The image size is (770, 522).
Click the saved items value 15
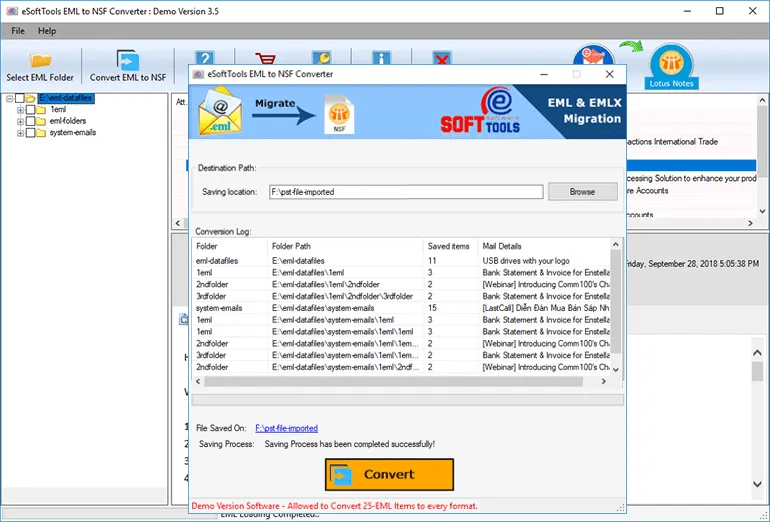432,308
